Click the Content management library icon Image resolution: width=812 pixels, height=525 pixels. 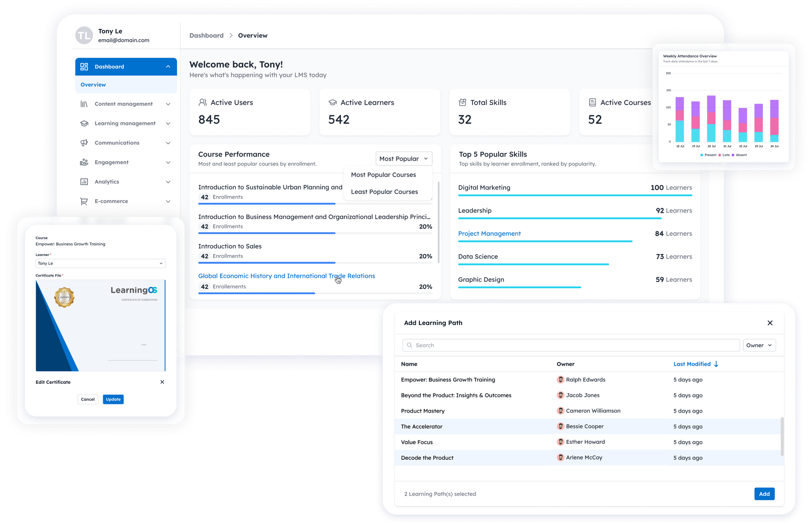(x=84, y=104)
